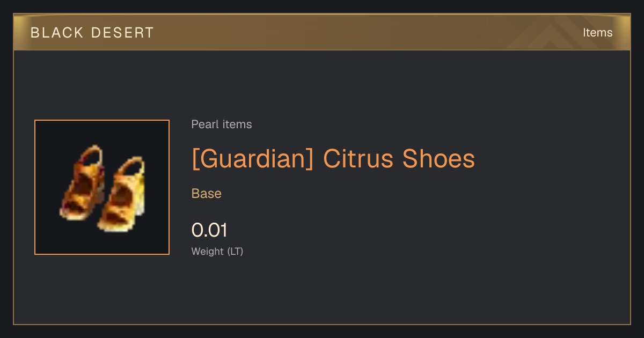Click the [Guardian] Citrus Shoes title
The width and height of the screenshot is (644, 338).
point(333,159)
